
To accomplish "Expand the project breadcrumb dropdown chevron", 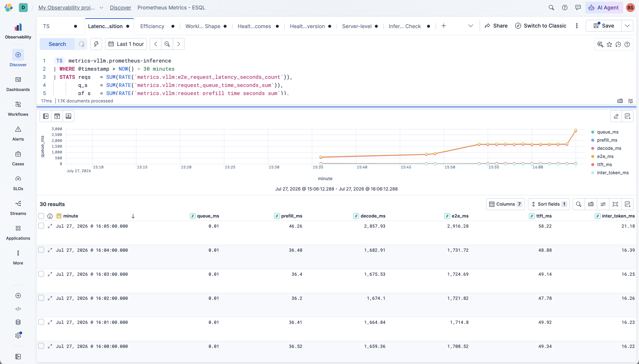I will pyautogui.click(x=101, y=8).
